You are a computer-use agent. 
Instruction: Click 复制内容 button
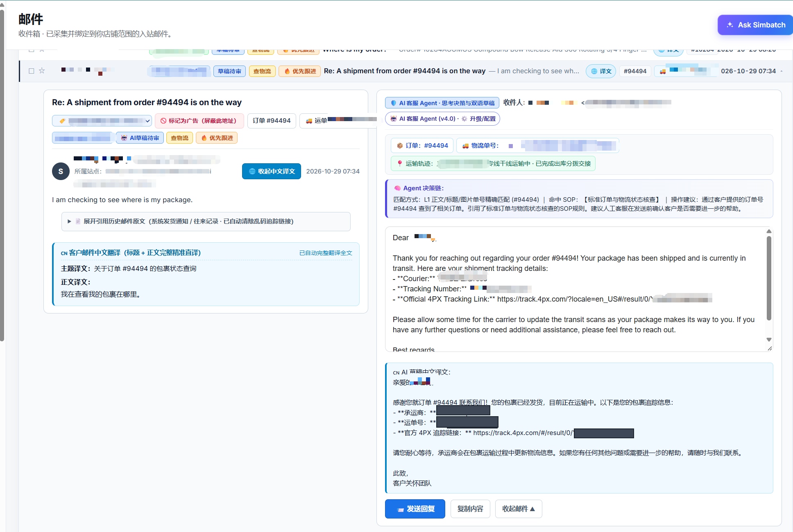pos(470,509)
